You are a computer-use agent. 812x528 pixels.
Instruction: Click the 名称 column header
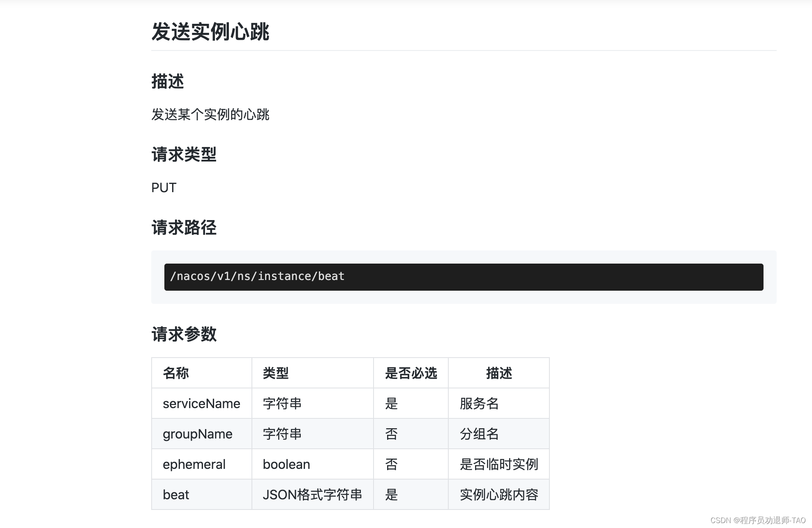click(202, 373)
